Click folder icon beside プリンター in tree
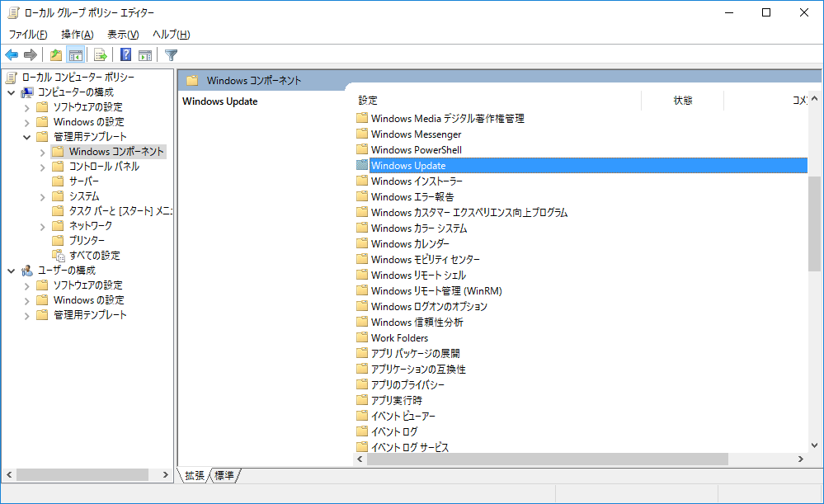 pos(58,241)
